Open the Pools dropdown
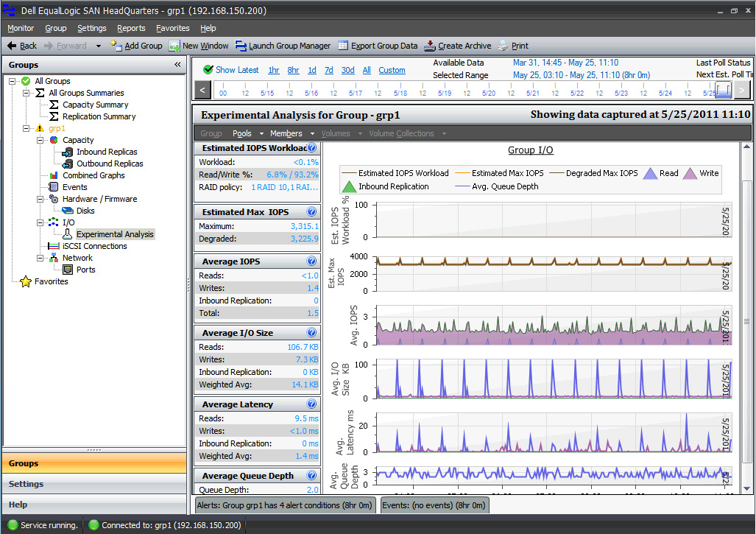The image size is (756, 534). point(242,133)
